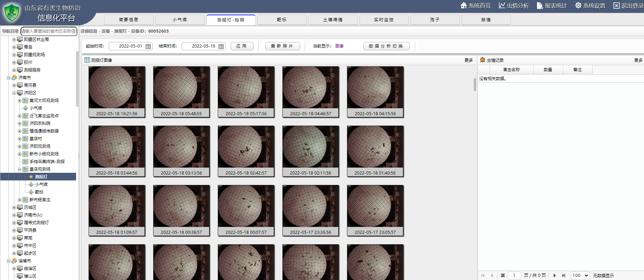
Task: Go to next page arrow in pager
Action: click(x=554, y=275)
